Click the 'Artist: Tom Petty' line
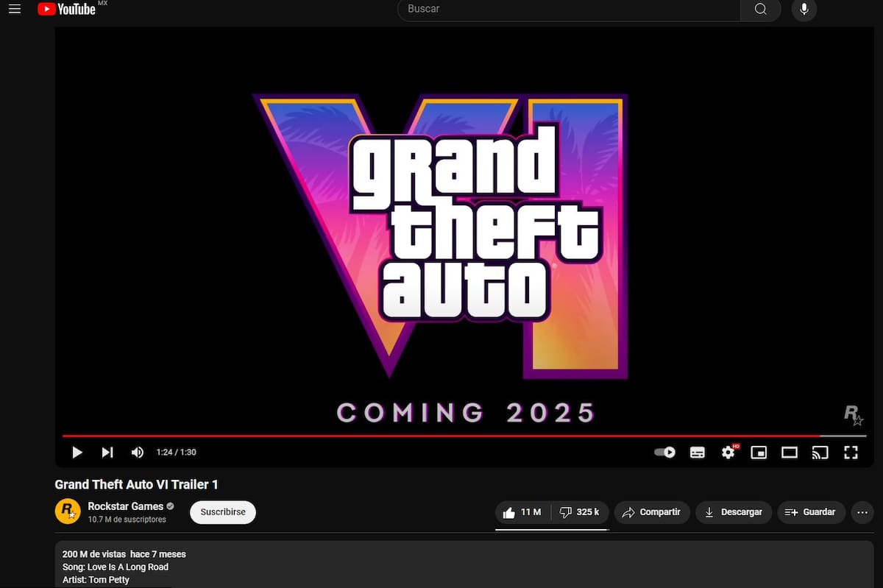This screenshot has width=883, height=588. pyautogui.click(x=96, y=580)
